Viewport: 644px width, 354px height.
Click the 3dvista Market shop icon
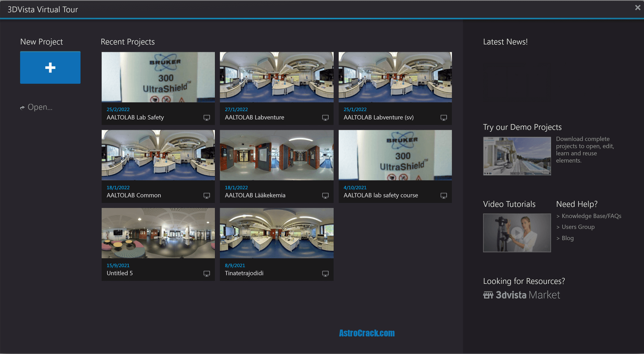click(x=488, y=295)
